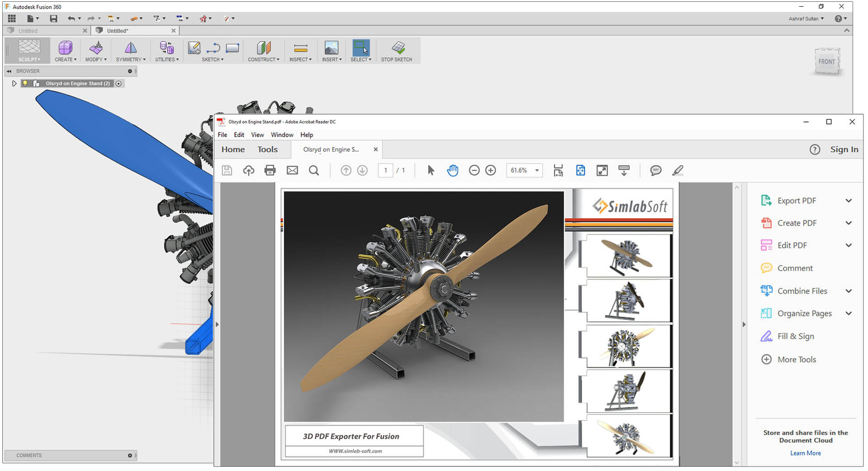This screenshot has height=471, width=868.
Task: Open the File menu in Acrobat Reader
Action: (222, 135)
